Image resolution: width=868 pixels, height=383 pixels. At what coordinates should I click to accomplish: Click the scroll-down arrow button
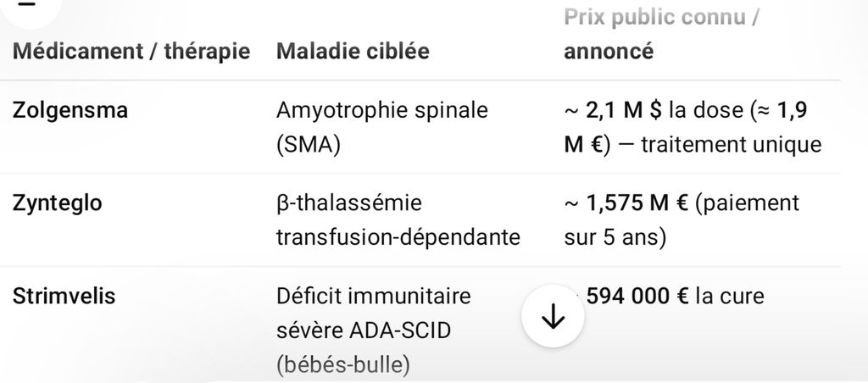(x=553, y=316)
